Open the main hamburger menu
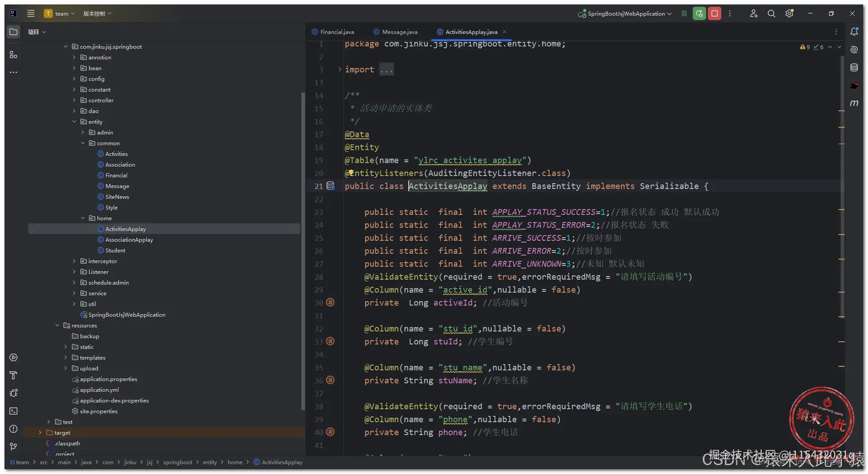Viewport: 868px width, 474px height. coord(30,13)
